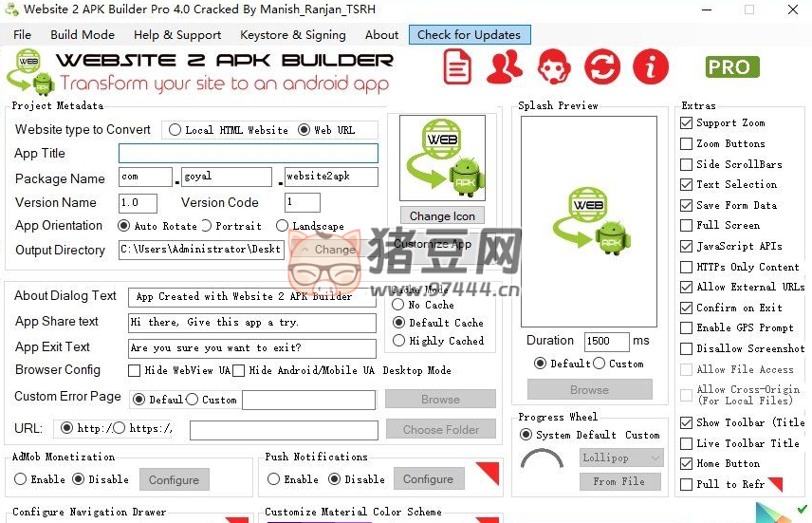Select Local HTML Website radio option

[x=175, y=130]
